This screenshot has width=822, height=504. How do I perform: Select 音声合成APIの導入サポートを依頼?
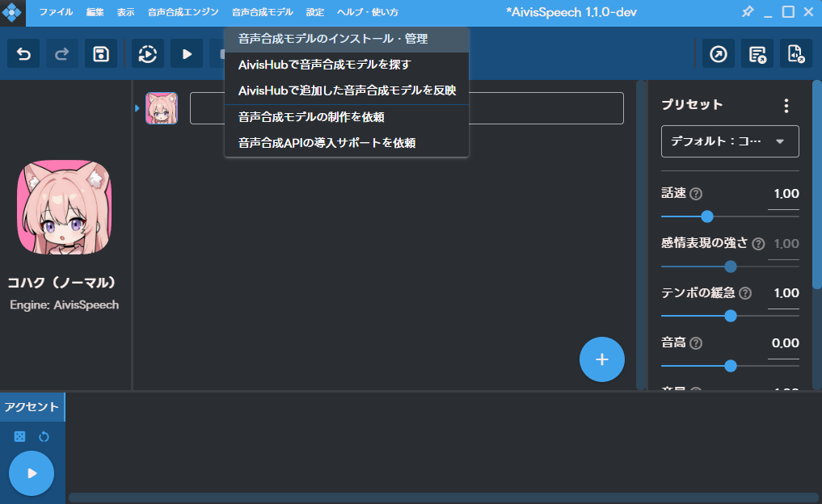[347, 143]
